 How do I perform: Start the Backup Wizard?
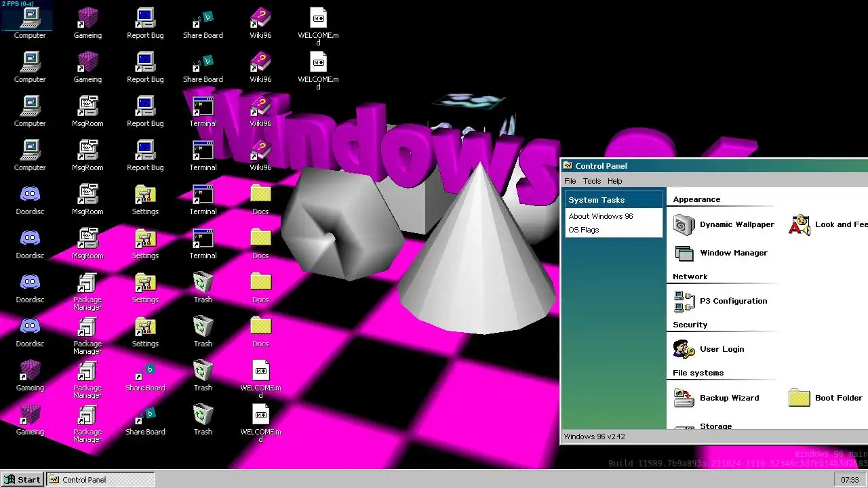716,398
